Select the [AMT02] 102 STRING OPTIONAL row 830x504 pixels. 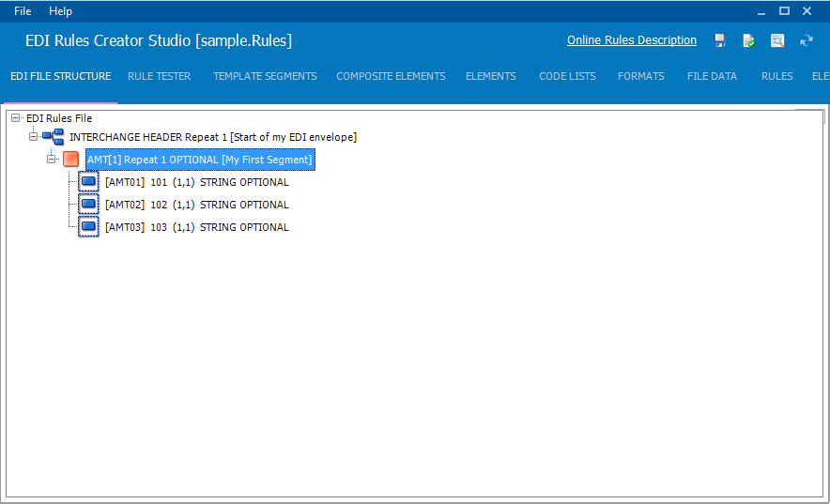197,205
